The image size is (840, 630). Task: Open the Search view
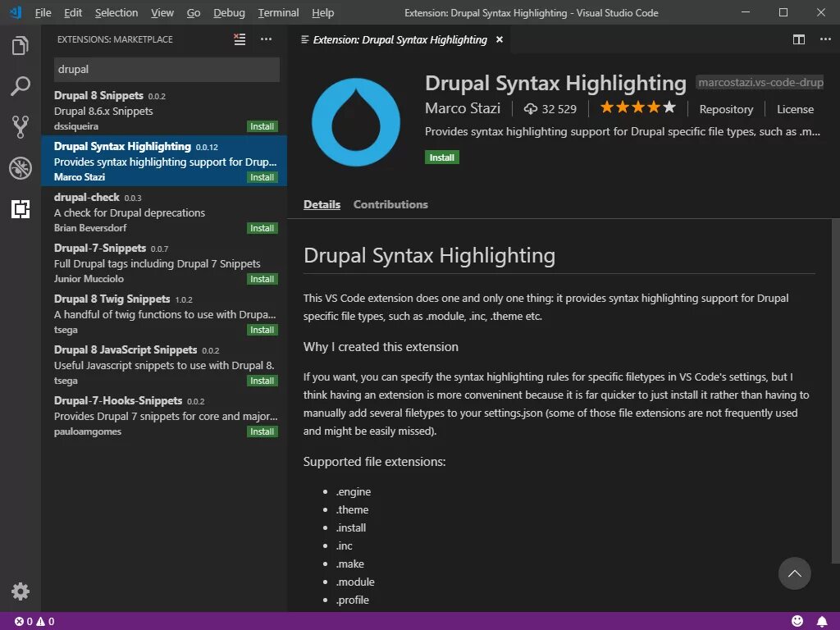[21, 86]
